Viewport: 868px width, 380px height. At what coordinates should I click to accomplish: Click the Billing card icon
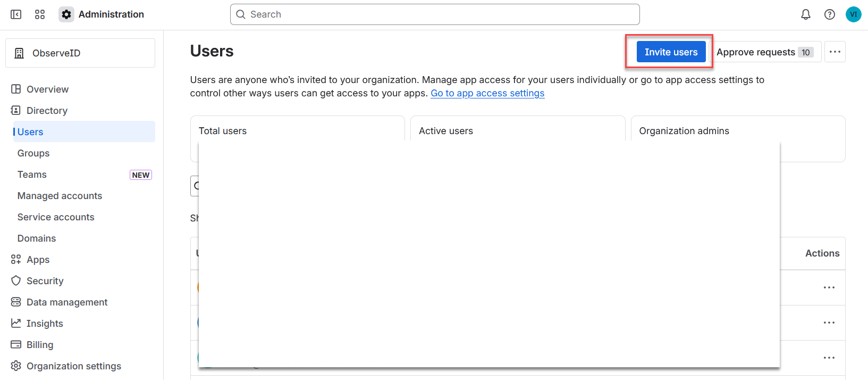pos(16,344)
